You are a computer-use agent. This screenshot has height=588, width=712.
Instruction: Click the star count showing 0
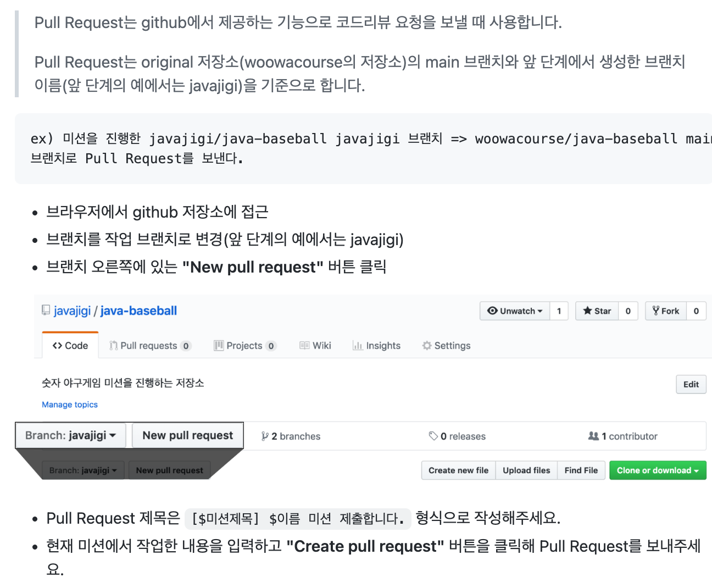[628, 311]
